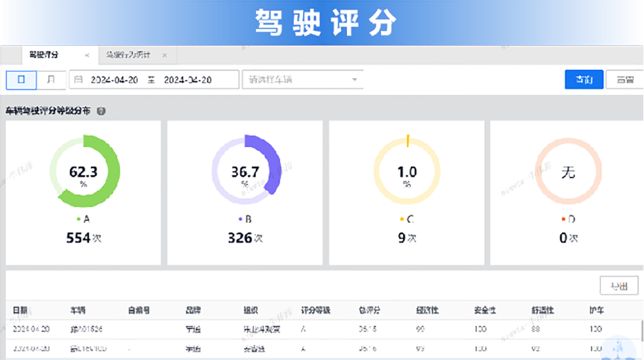Click the 安全性 column header
644x360 pixels.
(485, 311)
